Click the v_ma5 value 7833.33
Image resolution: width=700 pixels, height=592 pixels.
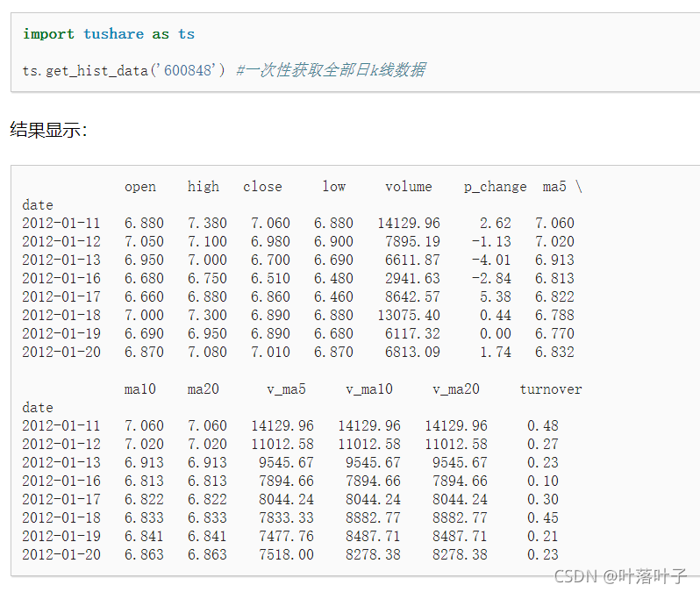point(286,517)
